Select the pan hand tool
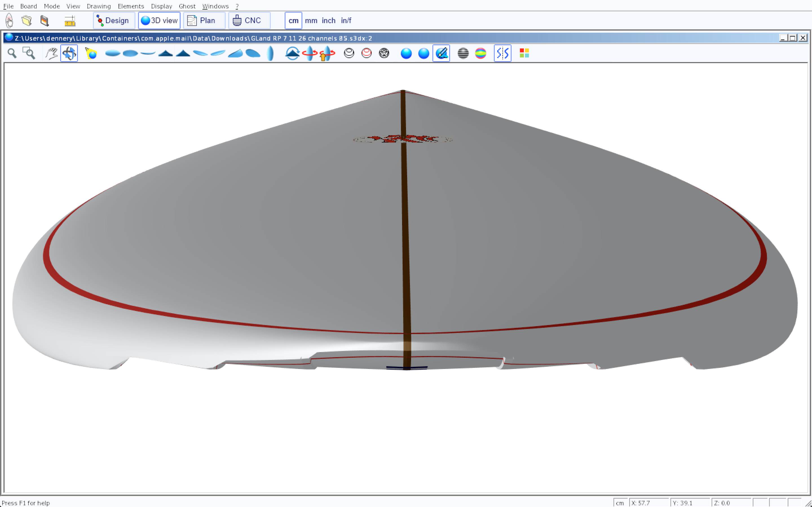The width and height of the screenshot is (812, 507). click(51, 53)
